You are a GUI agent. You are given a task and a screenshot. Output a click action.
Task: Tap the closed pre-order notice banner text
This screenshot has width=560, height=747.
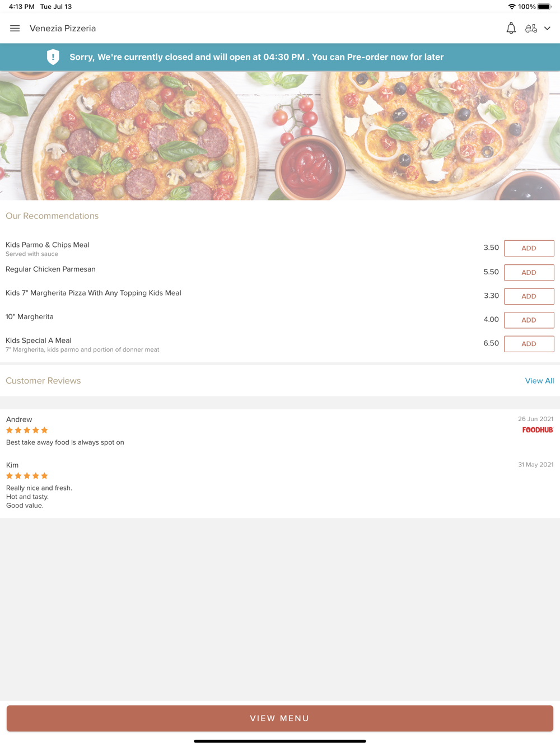point(256,57)
